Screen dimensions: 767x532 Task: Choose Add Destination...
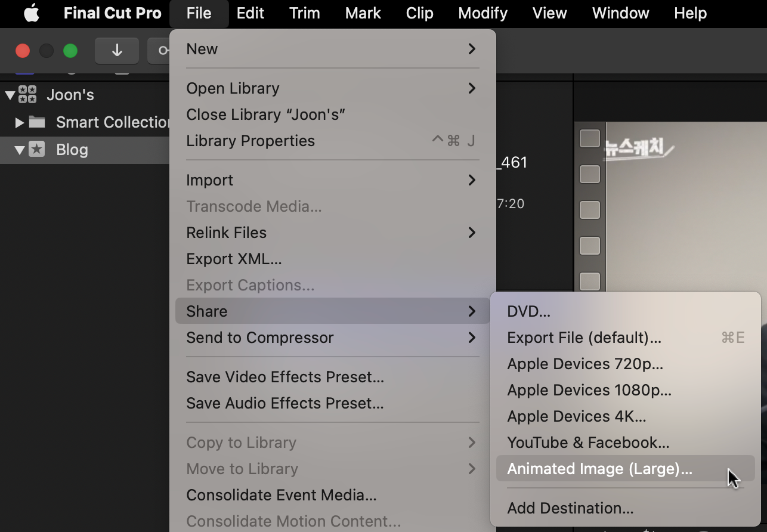pos(626,508)
